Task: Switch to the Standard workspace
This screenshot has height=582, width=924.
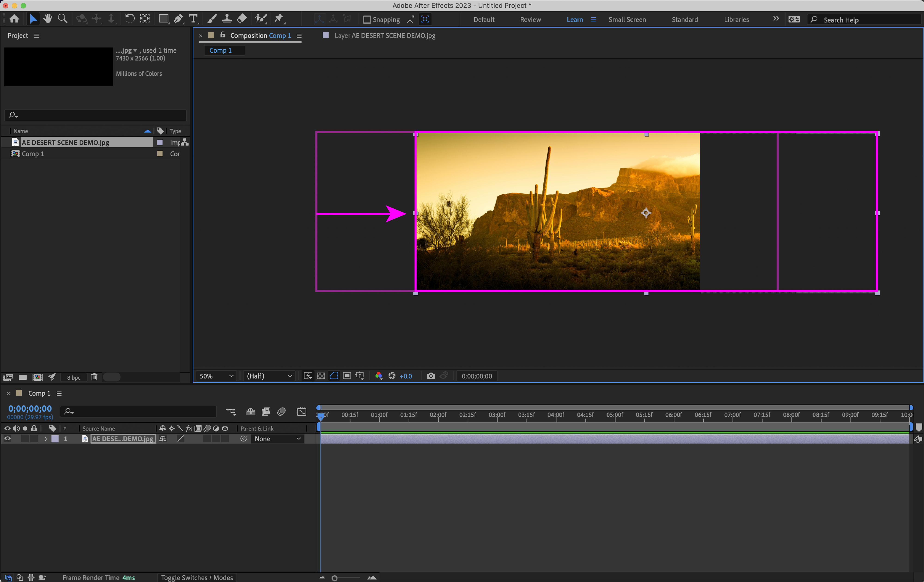Action: (684, 20)
